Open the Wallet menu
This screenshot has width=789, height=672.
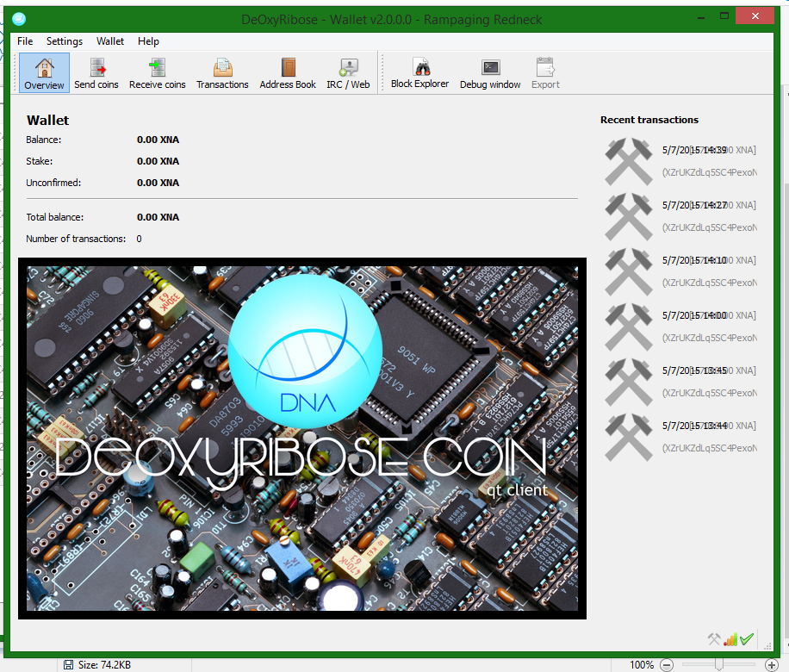[x=110, y=41]
